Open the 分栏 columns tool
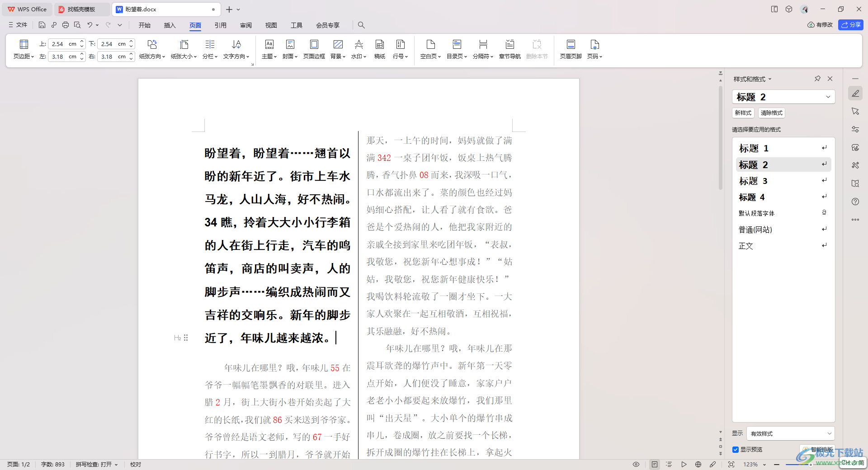Screen dimensions: 868x470 pyautogui.click(x=210, y=49)
